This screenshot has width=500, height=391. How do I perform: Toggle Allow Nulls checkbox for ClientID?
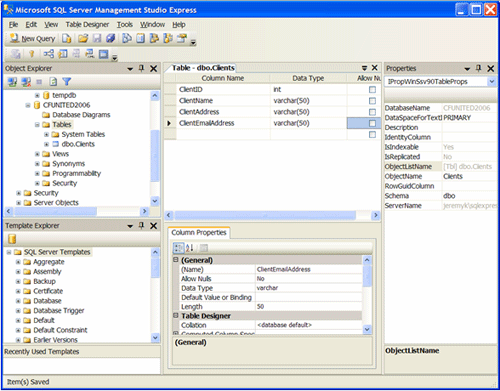pyautogui.click(x=372, y=89)
